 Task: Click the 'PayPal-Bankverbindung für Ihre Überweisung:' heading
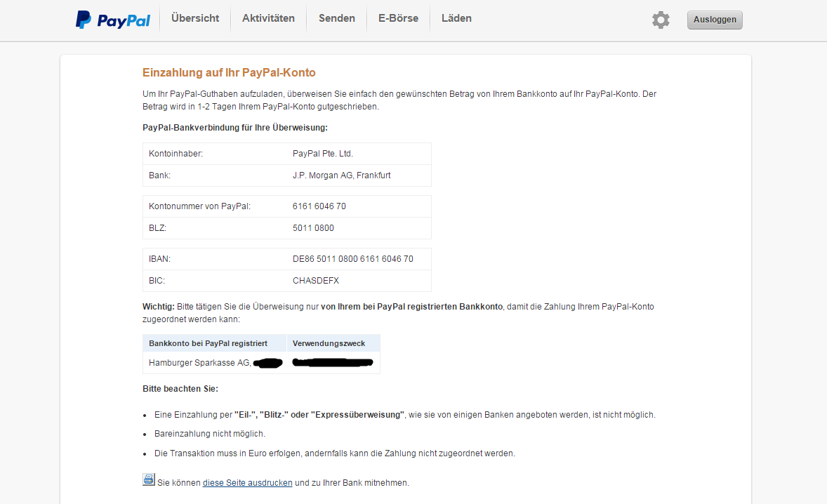[235, 128]
